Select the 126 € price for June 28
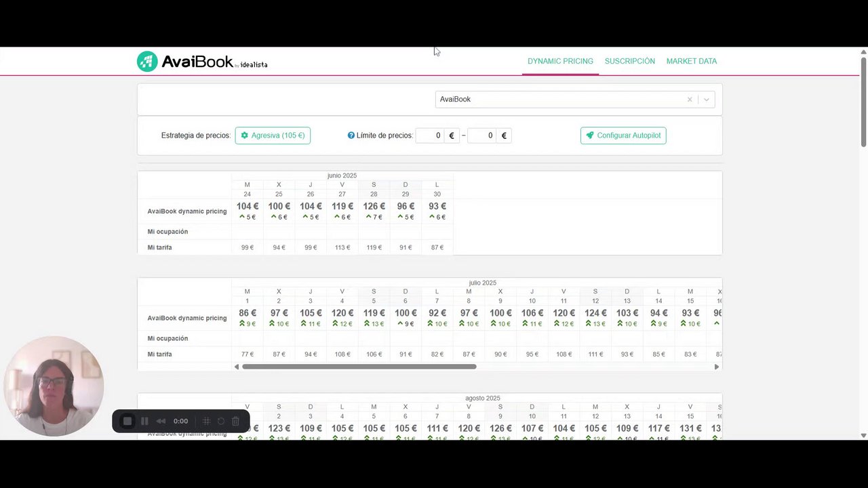Viewport: 868px width, 488px height. (x=374, y=206)
